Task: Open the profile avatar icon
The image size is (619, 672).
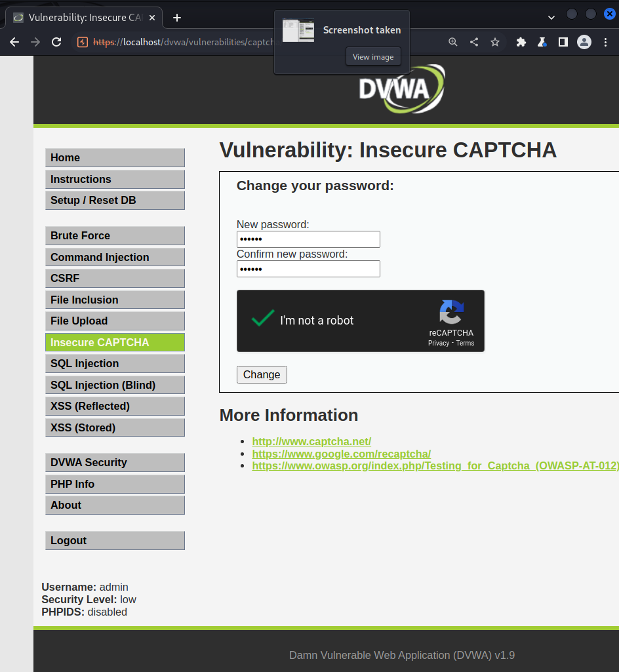Action: [584, 42]
